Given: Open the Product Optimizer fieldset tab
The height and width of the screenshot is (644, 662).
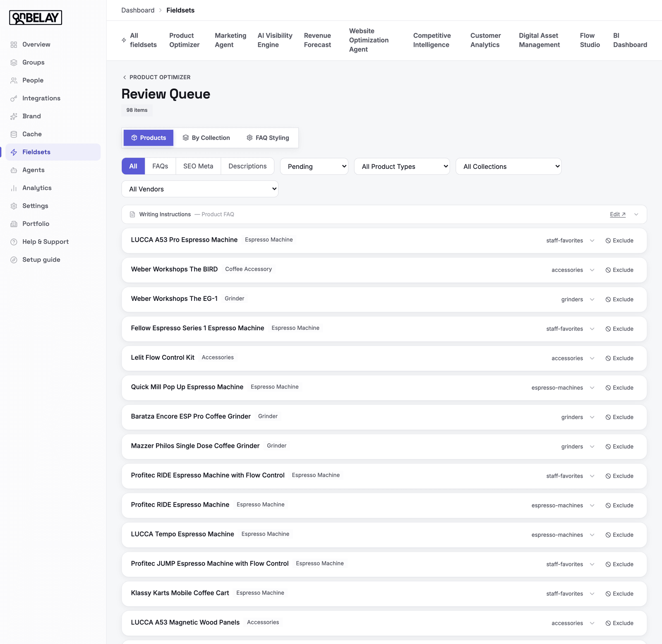Looking at the screenshot, I should tap(184, 40).
